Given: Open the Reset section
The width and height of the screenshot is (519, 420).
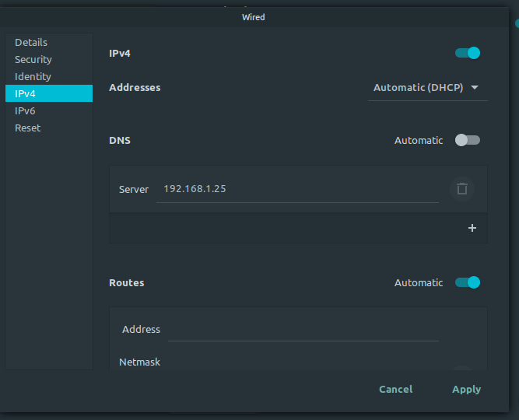Looking at the screenshot, I should [28, 128].
